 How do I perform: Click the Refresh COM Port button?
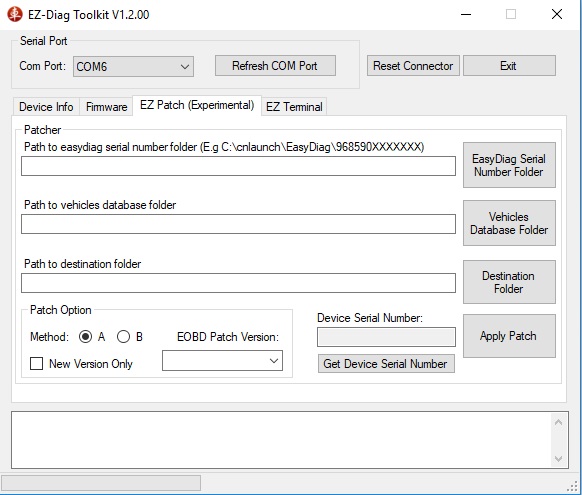coord(275,66)
